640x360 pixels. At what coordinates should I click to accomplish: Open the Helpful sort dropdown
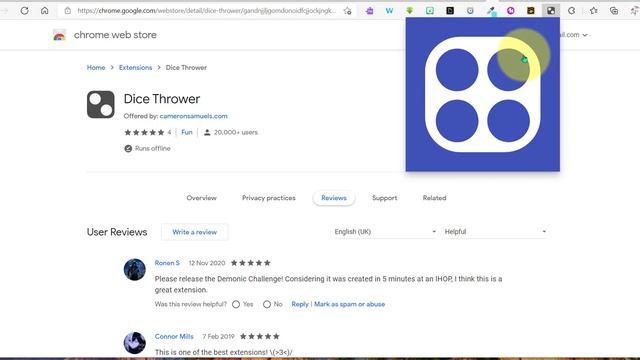click(495, 232)
